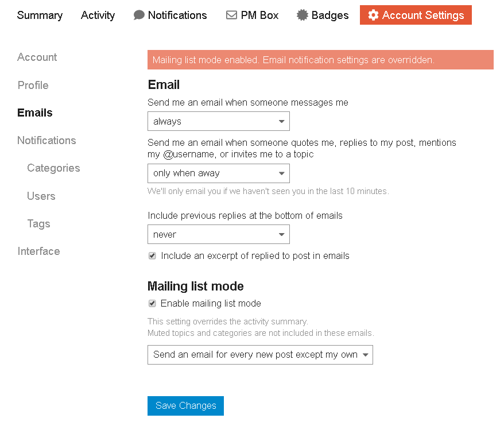The width and height of the screenshot is (504, 426).
Task: Open the 'never' previous replies dropdown
Action: tap(218, 234)
